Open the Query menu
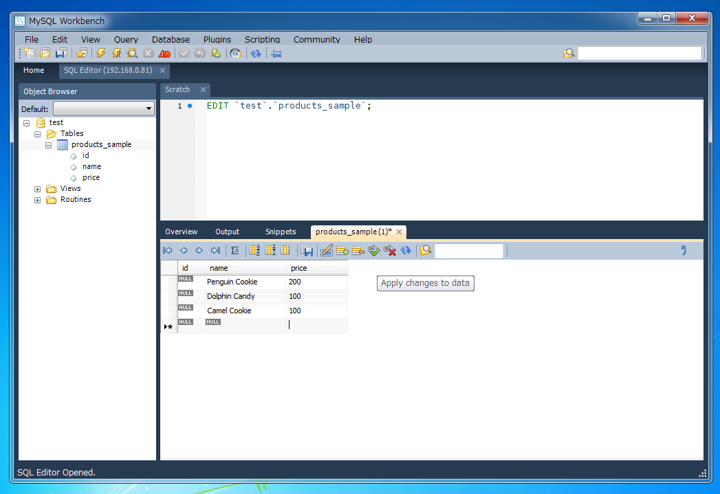 (x=126, y=39)
